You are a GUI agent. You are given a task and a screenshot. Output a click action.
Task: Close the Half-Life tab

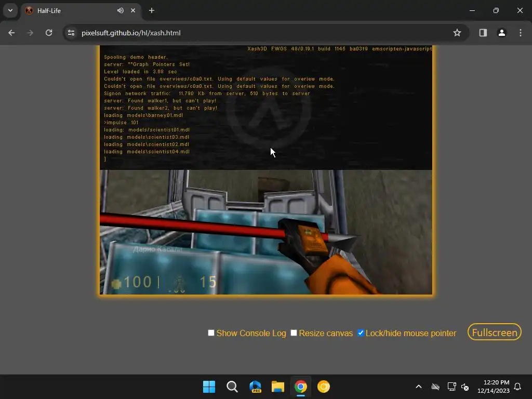[133, 10]
